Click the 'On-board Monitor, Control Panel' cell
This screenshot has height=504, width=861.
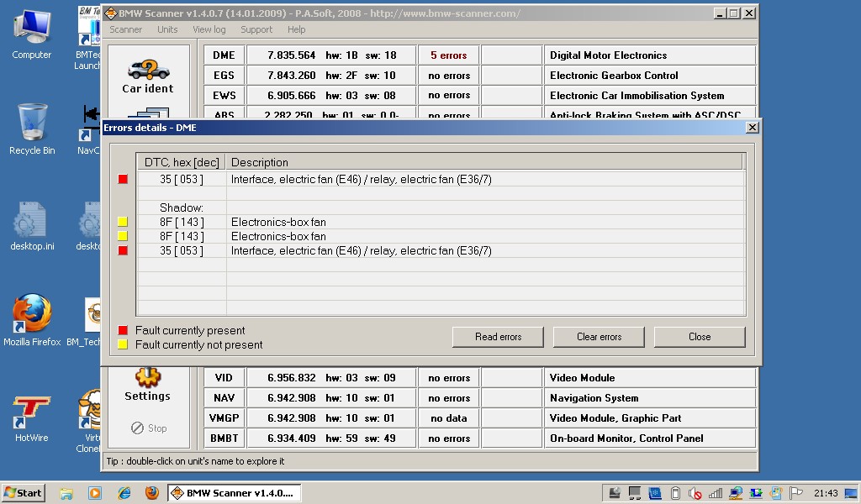pos(650,438)
